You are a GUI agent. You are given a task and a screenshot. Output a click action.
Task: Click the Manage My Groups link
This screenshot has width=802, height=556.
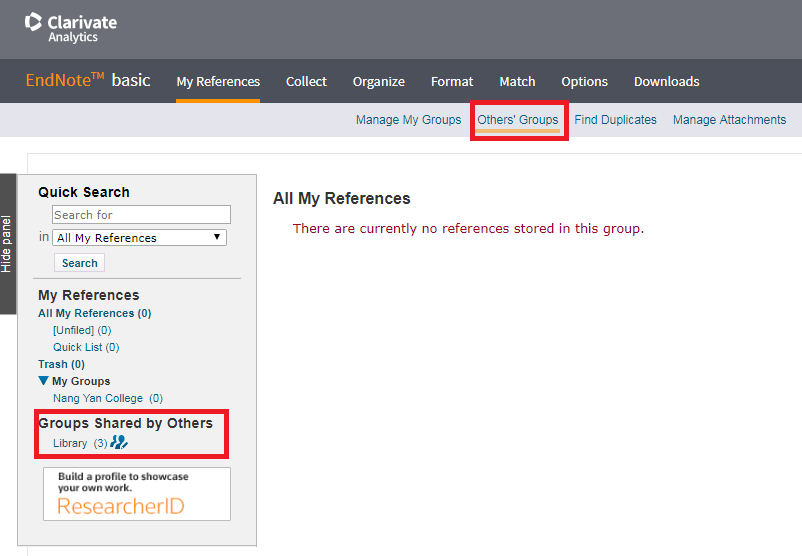pos(408,120)
